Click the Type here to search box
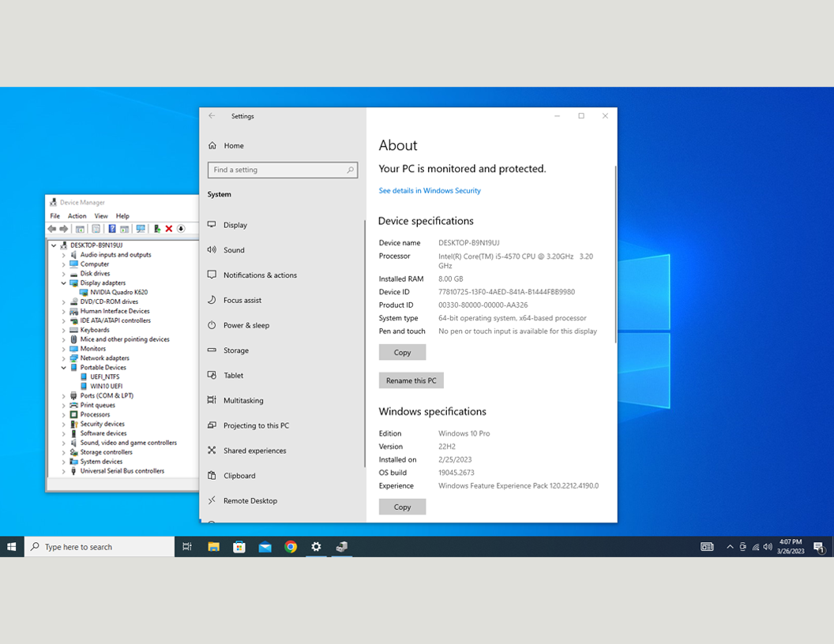This screenshot has height=644, width=834. click(x=100, y=547)
